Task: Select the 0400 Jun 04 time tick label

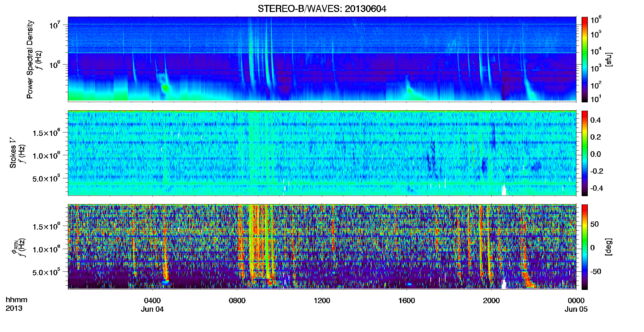Action: click(152, 305)
